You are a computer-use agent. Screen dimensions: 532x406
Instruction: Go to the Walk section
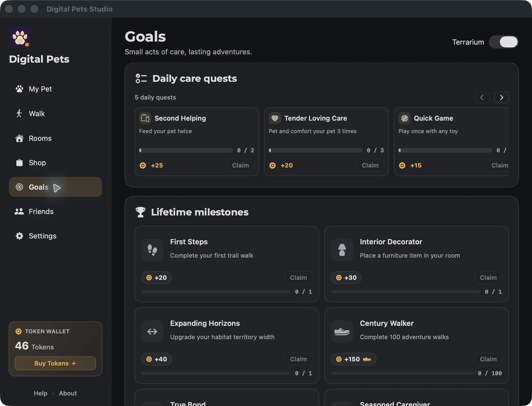(55, 113)
